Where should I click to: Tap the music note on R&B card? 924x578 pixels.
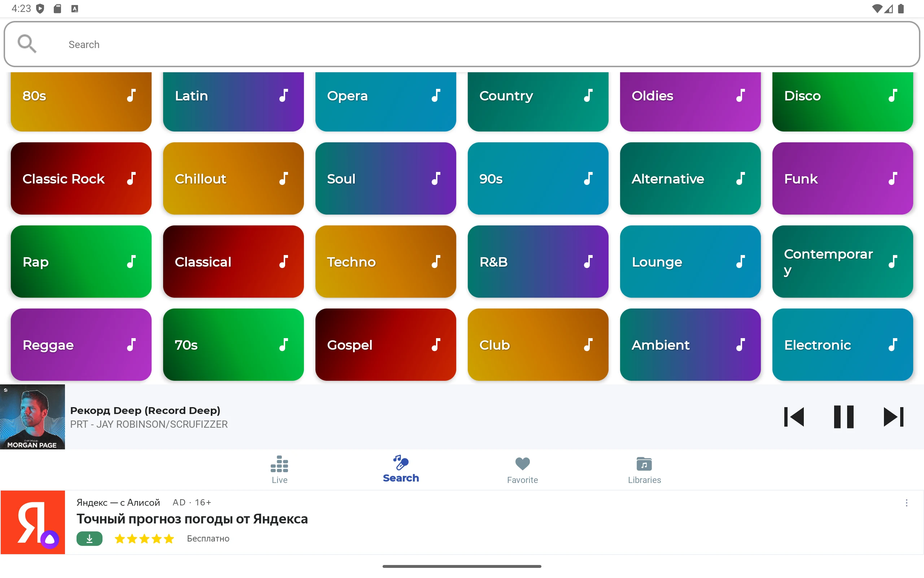(588, 262)
